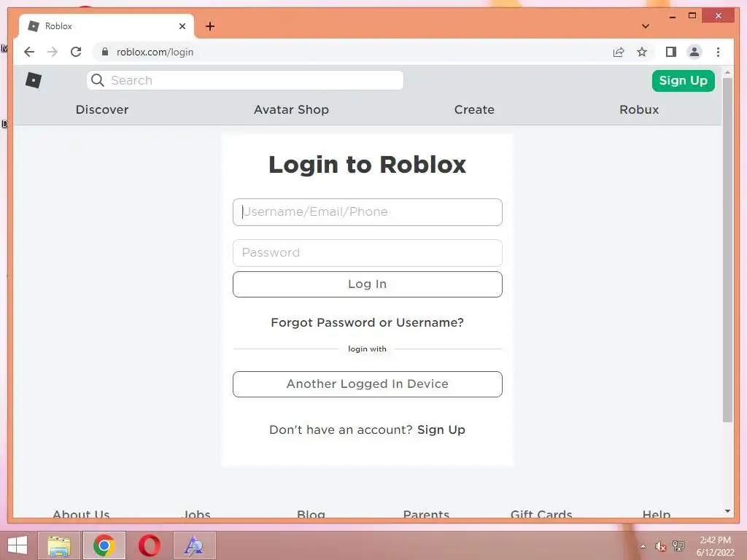Launch Opera from the taskbar

pyautogui.click(x=149, y=545)
